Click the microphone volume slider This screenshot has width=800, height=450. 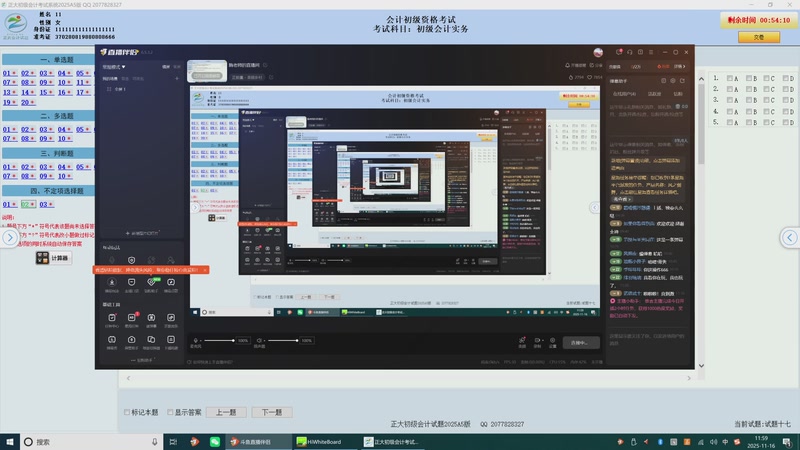(218, 340)
